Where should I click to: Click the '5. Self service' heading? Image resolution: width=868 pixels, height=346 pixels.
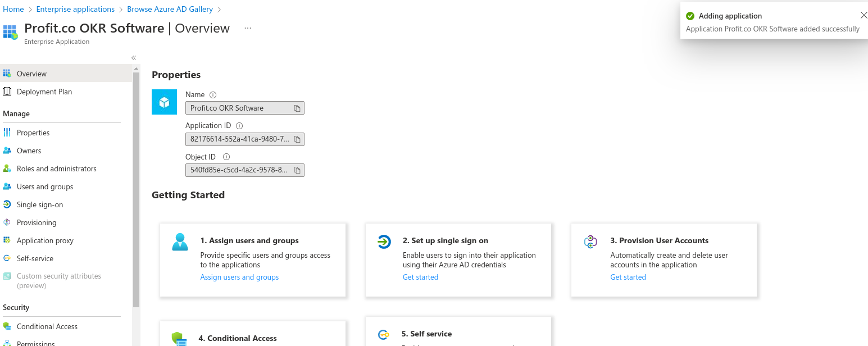click(427, 334)
